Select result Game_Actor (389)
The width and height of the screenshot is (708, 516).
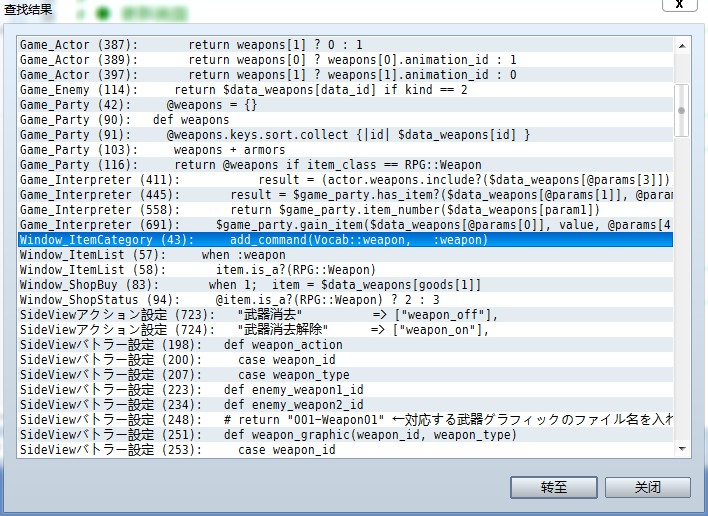345,60
